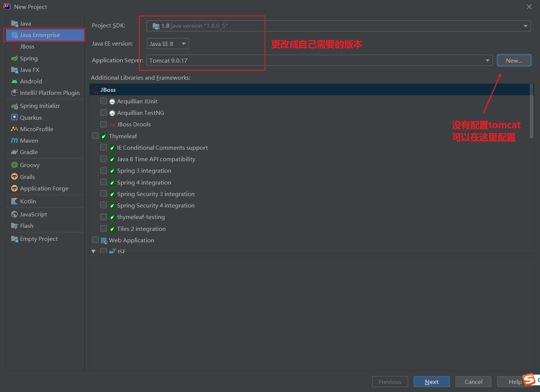Close the New Project dialog

click(x=529, y=7)
